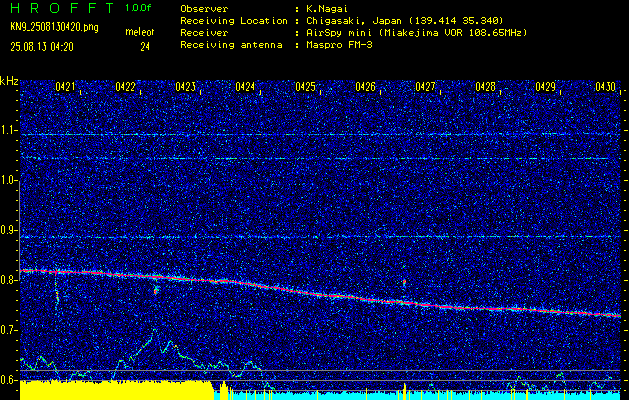Select the observer name K.Nagai

pyautogui.click(x=326, y=8)
